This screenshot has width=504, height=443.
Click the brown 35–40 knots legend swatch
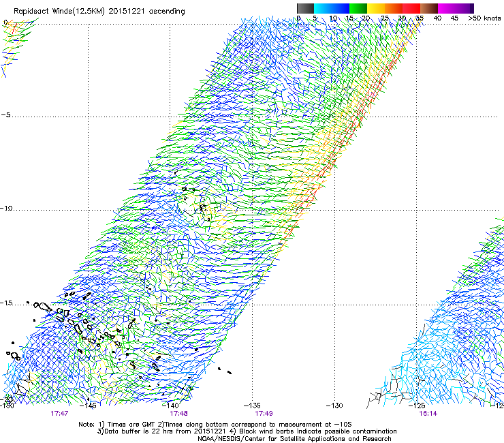(x=429, y=8)
